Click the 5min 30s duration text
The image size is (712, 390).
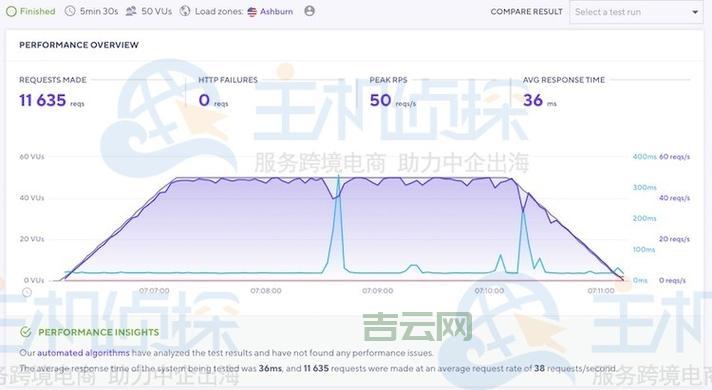coord(99,11)
